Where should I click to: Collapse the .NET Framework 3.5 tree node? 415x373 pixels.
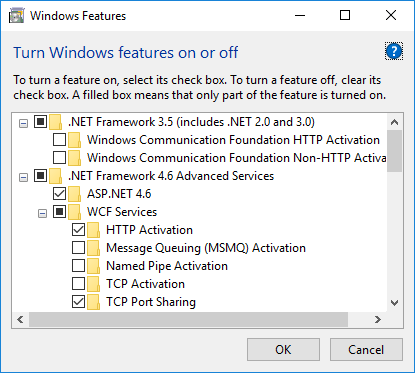coord(23,124)
